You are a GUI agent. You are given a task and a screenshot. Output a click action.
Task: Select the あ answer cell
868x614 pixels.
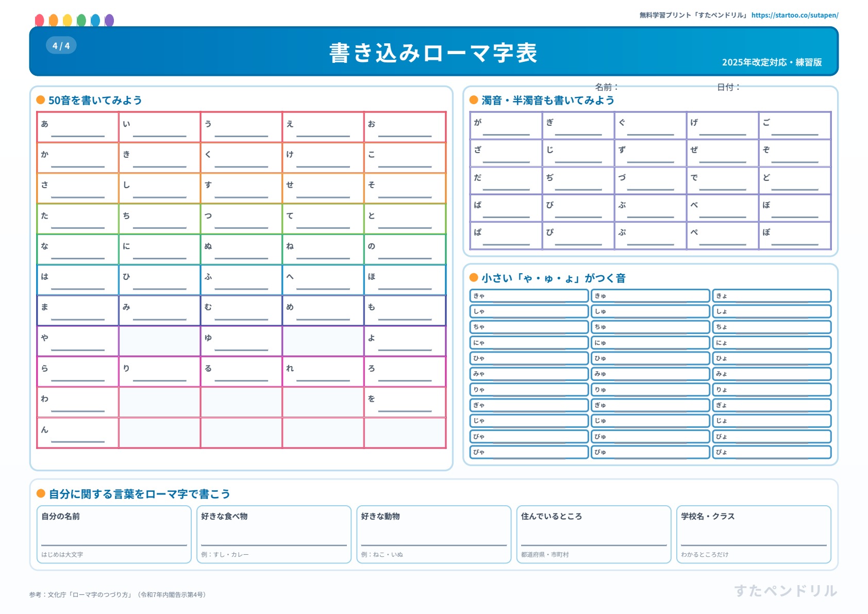click(x=78, y=127)
